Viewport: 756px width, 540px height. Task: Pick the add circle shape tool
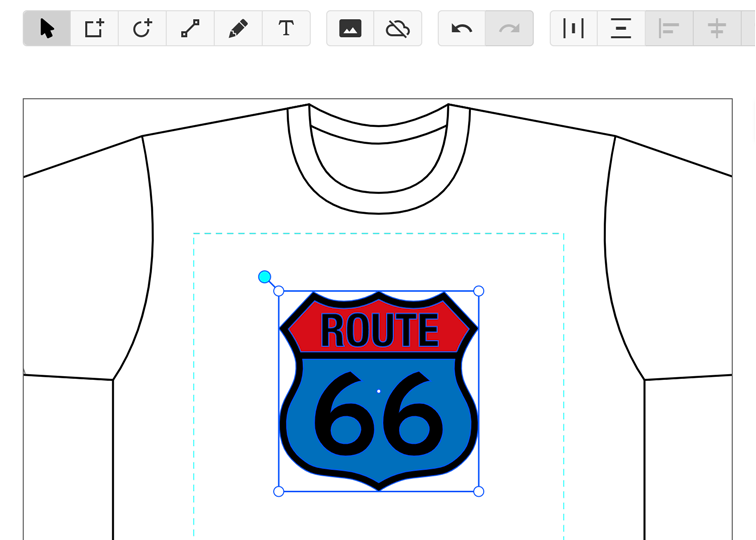point(142,28)
